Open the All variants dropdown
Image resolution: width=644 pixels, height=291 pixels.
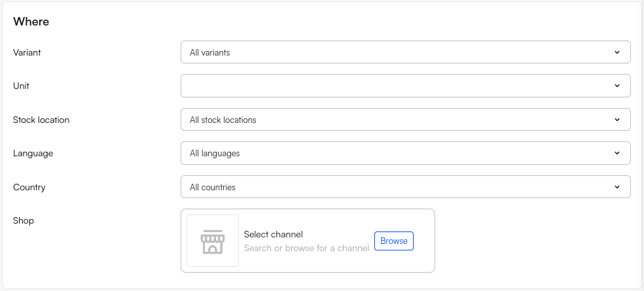[393, 52]
